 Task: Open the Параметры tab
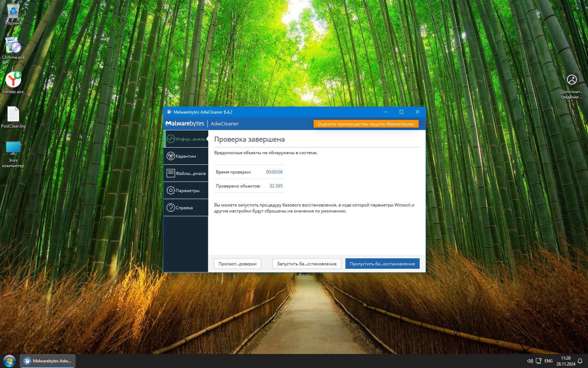coord(186,190)
